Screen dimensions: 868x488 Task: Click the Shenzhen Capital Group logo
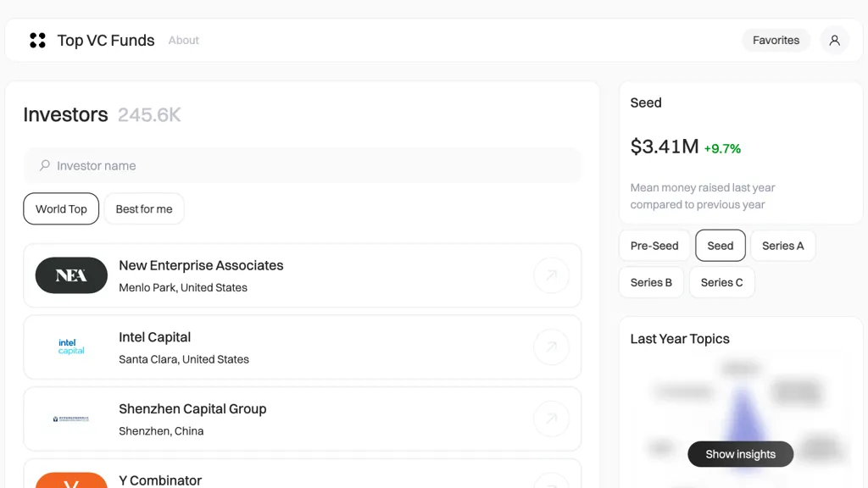(x=71, y=419)
